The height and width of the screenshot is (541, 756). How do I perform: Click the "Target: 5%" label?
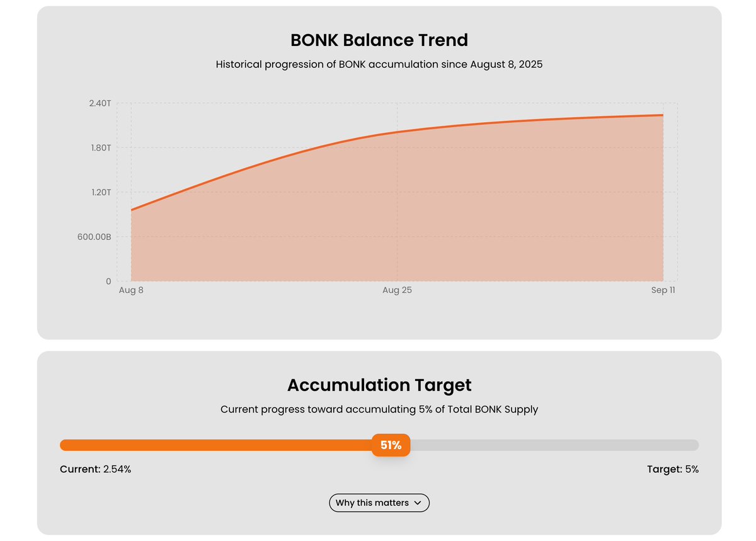coord(672,469)
